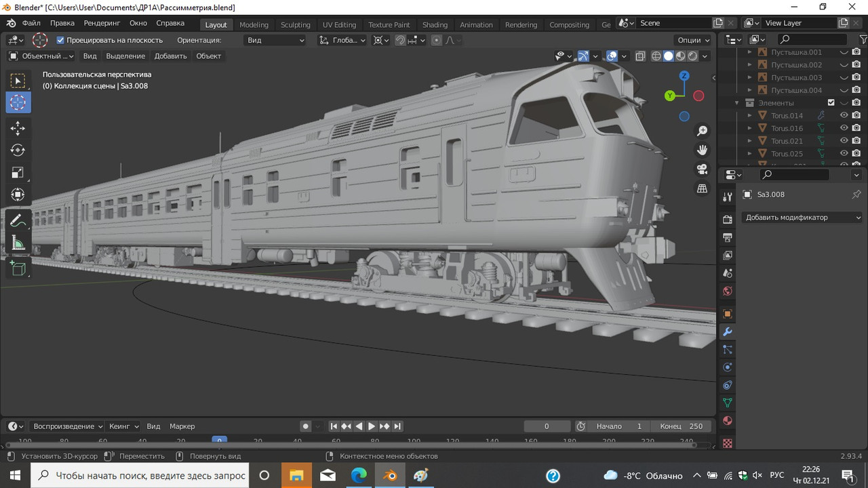Toggle the camera view icon
Image resolution: width=868 pixels, height=488 pixels.
(702, 169)
